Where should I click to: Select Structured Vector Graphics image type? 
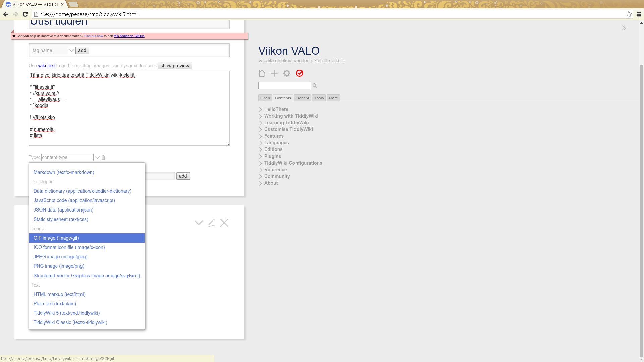coord(87,276)
